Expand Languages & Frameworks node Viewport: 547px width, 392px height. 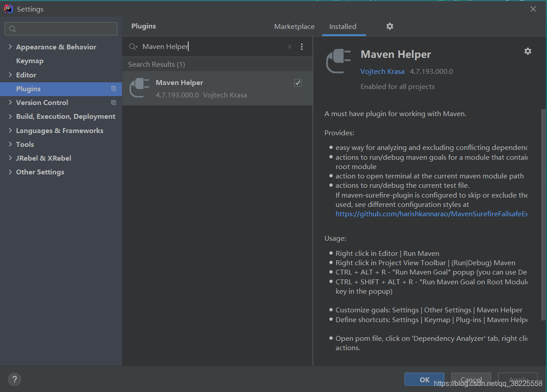[x=10, y=130]
